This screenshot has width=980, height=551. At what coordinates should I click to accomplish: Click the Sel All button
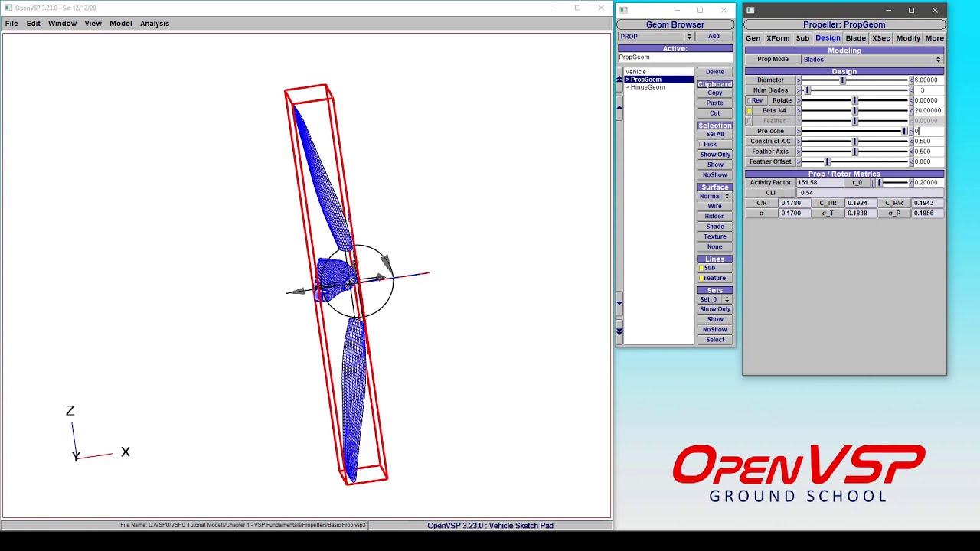pos(714,134)
